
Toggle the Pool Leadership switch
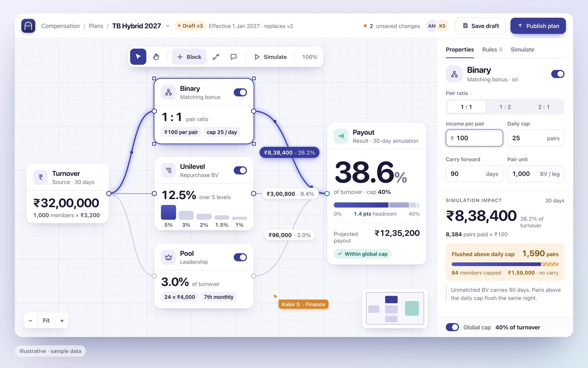tap(240, 257)
